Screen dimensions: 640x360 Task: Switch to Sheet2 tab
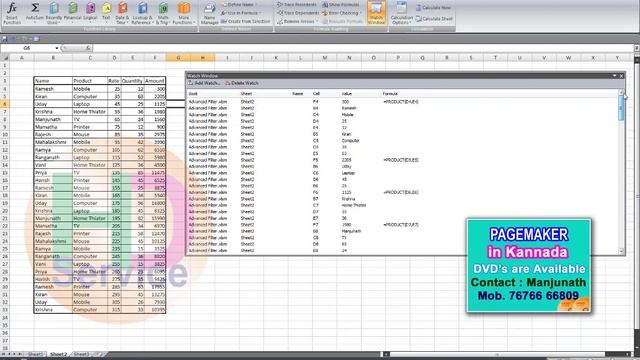(58, 354)
